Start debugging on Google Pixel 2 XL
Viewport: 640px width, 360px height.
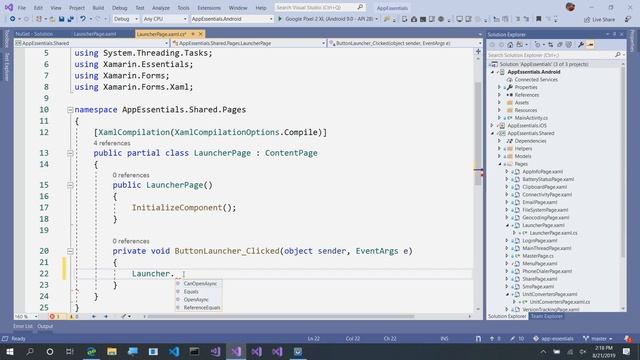326,19
